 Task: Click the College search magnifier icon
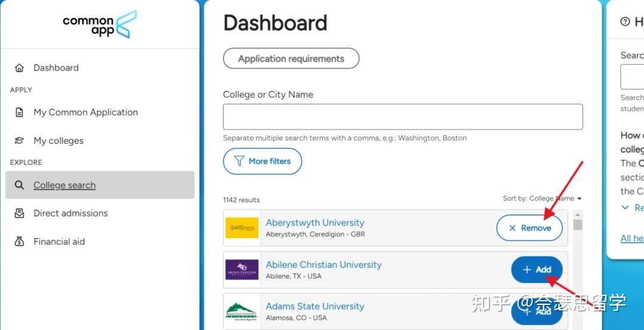click(19, 185)
